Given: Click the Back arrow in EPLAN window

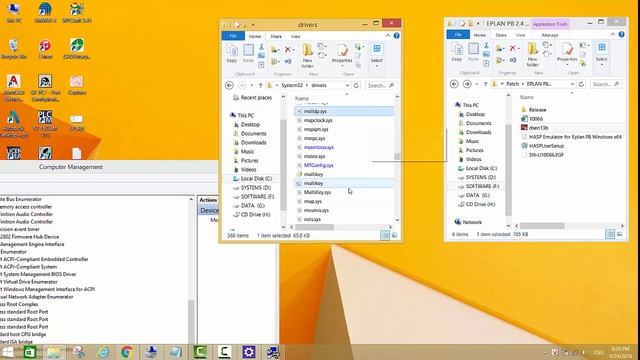Looking at the screenshot, I should pyautogui.click(x=454, y=84).
